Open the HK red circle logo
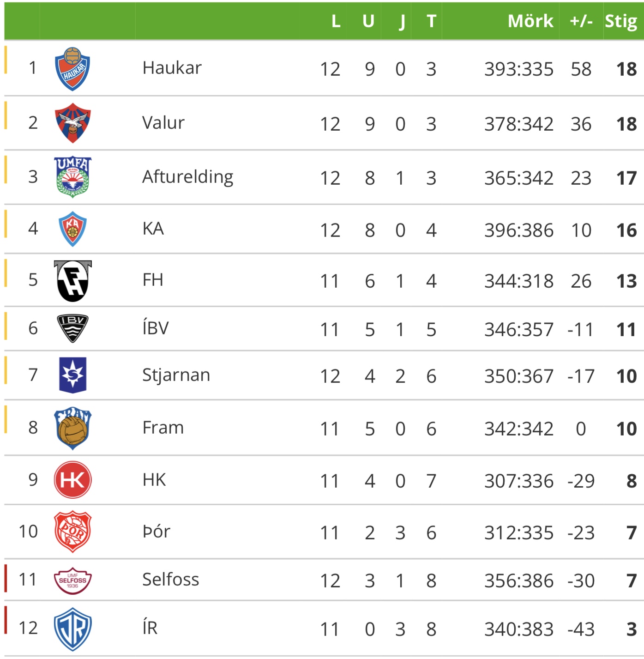 [72, 480]
